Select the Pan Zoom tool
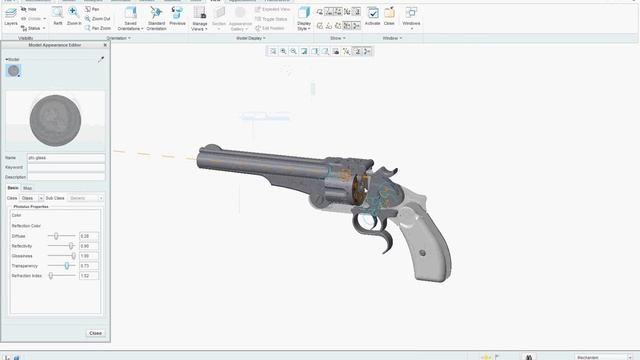640x360 pixels. coord(98,28)
